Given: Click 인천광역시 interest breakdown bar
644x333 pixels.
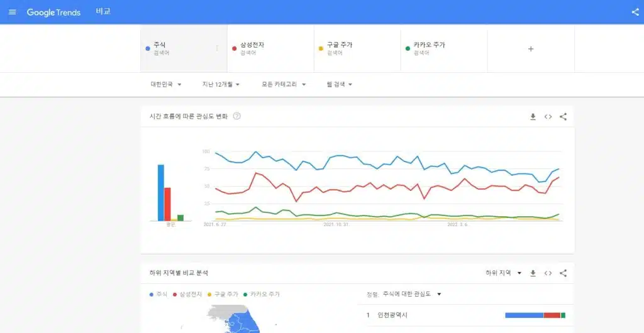Looking at the screenshot, I should click(535, 315).
